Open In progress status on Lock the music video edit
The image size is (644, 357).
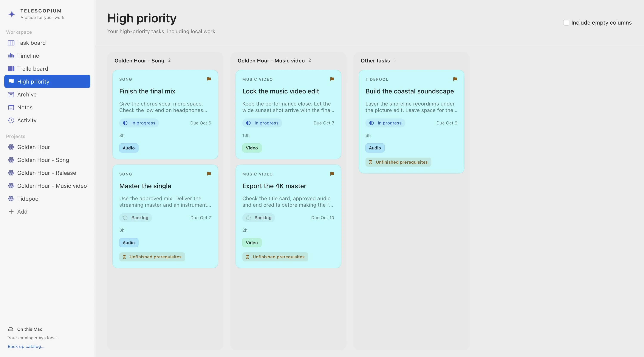(262, 123)
